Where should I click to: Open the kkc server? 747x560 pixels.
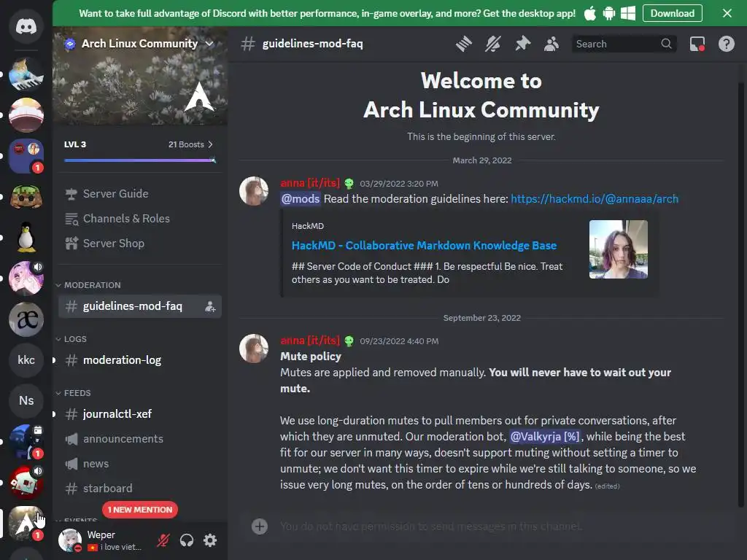(x=26, y=359)
